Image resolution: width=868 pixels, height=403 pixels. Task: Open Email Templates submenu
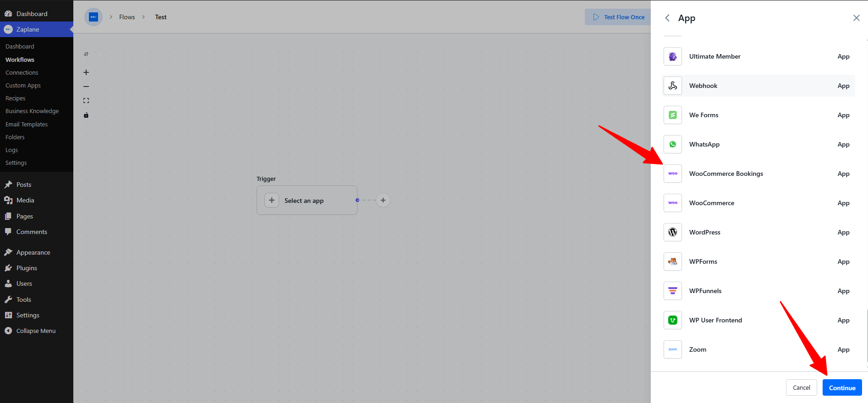click(x=27, y=124)
